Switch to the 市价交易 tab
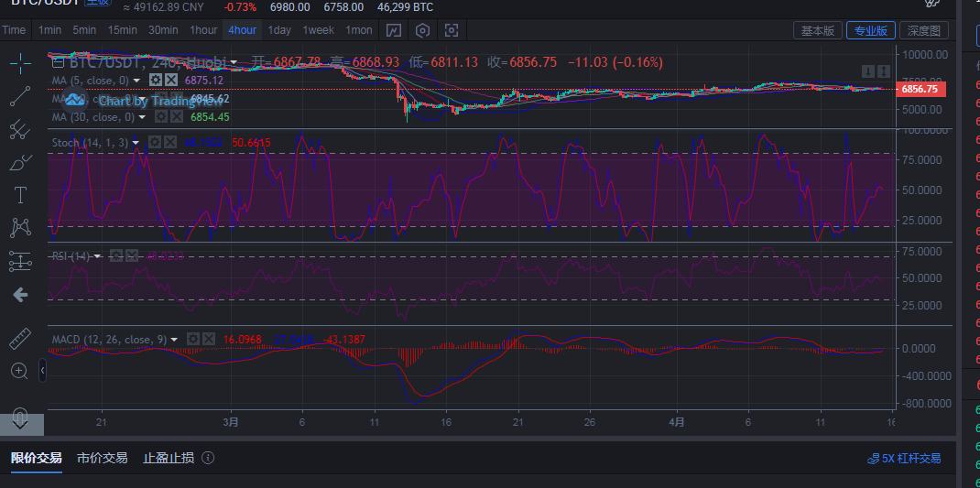The height and width of the screenshot is (488, 980). pyautogui.click(x=102, y=458)
